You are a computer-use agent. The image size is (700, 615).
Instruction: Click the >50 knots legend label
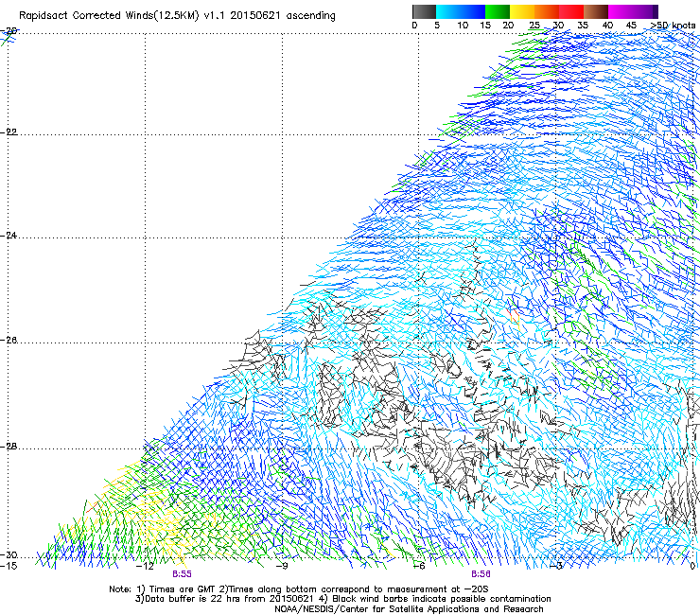pyautogui.click(x=673, y=26)
